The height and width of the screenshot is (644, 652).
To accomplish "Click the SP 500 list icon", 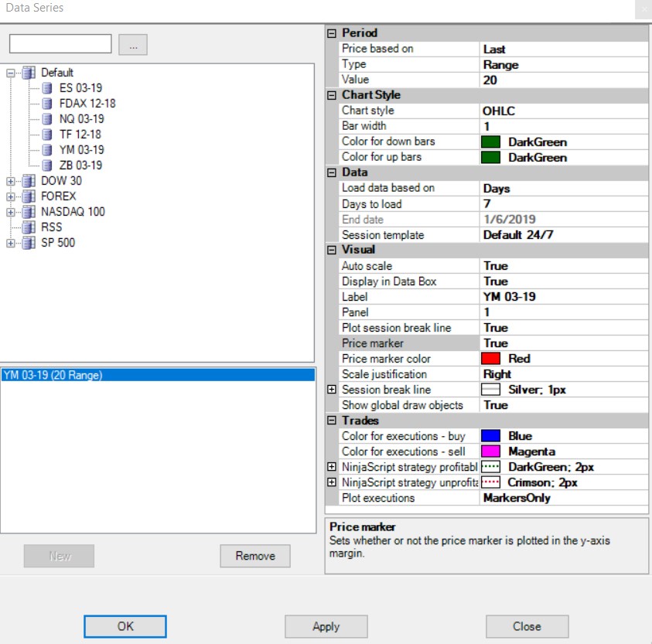I will pos(29,243).
